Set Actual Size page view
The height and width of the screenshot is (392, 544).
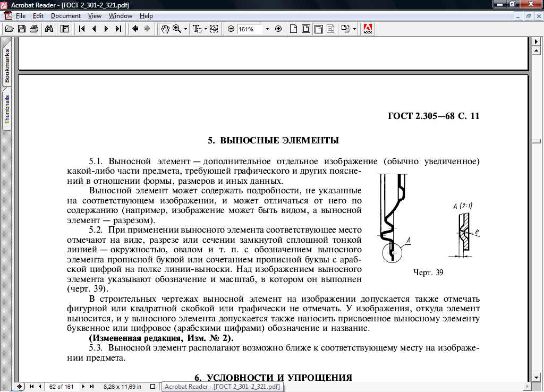coord(293,29)
